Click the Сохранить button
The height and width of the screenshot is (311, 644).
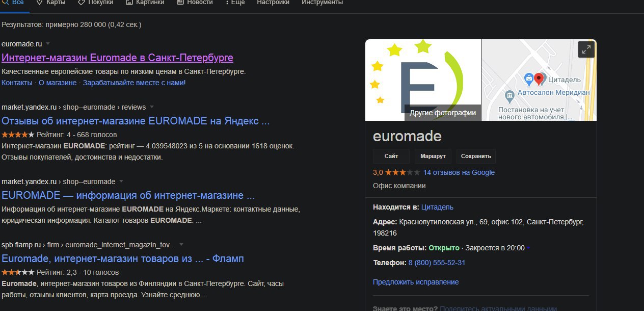tap(476, 157)
